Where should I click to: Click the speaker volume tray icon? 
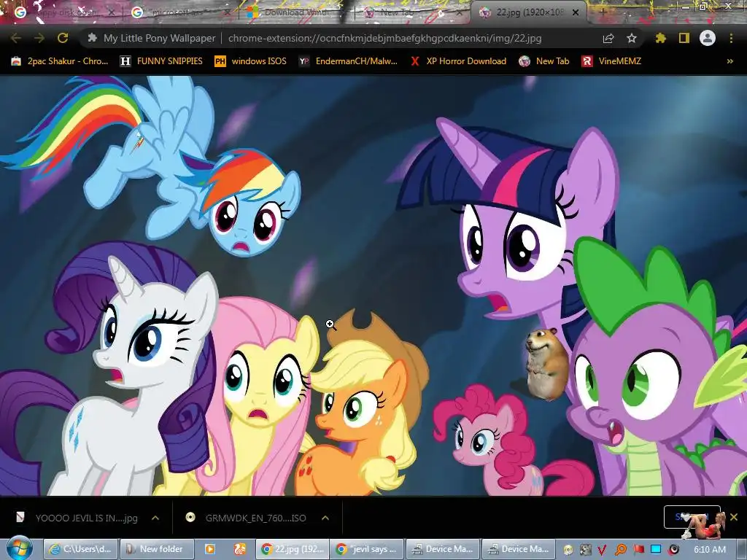673,550
